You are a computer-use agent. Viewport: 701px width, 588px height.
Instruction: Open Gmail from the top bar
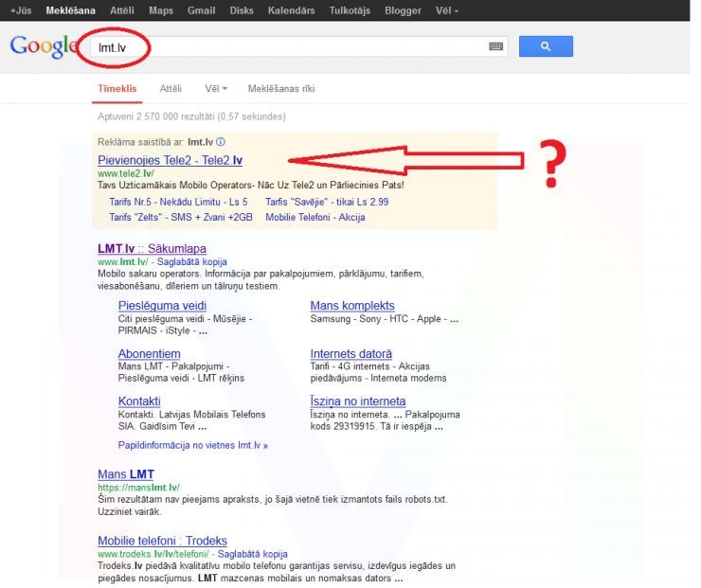coord(199,10)
